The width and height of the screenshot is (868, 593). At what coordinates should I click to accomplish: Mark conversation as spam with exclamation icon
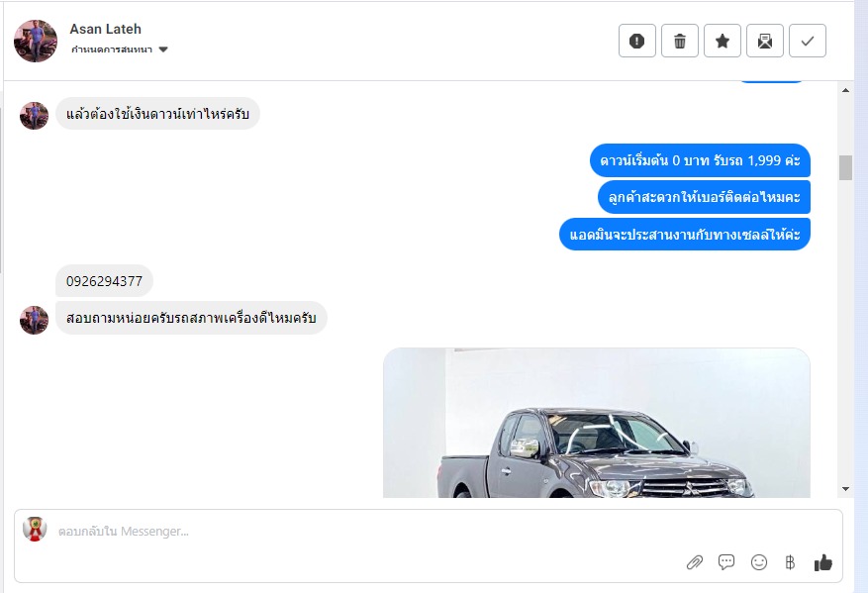[x=637, y=41]
